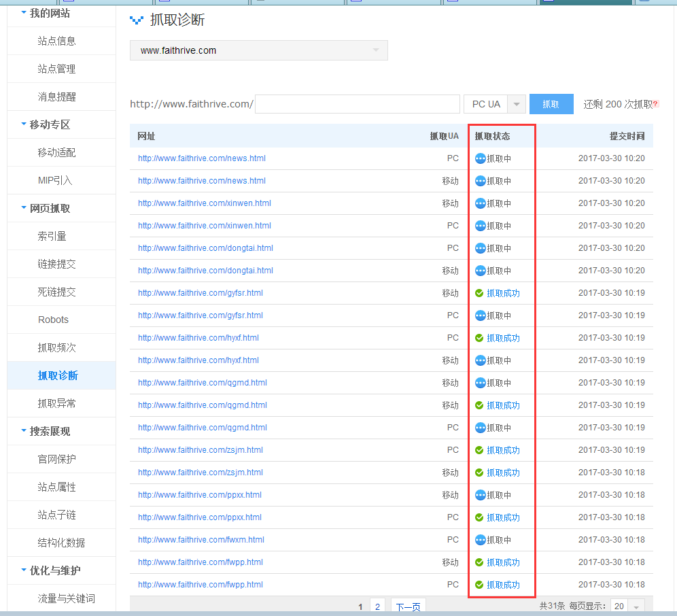677x616 pixels.
Task: Open the xinwen.html link with 移动 UA
Action: pyautogui.click(x=205, y=203)
